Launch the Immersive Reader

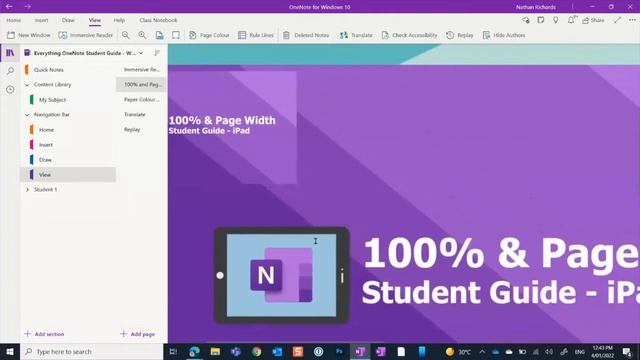click(86, 35)
